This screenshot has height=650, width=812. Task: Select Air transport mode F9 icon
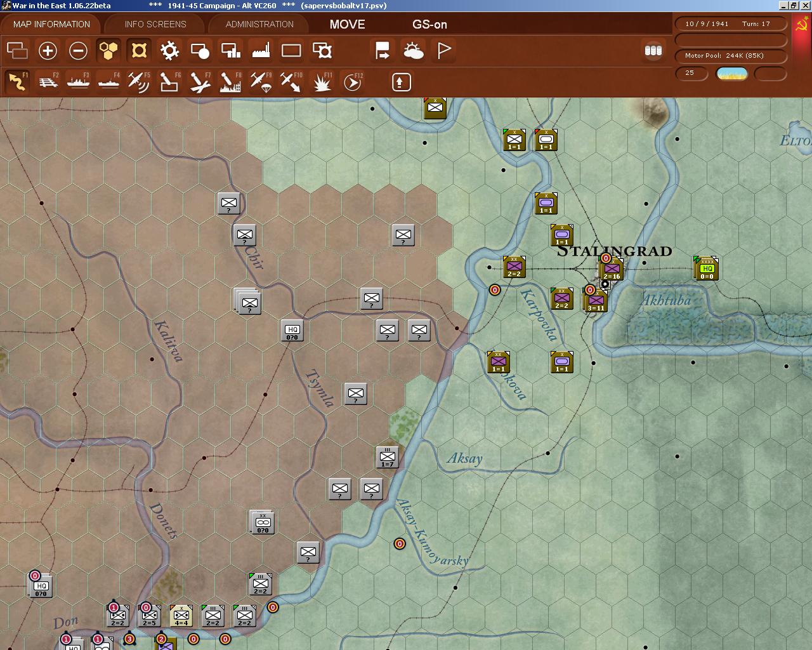(261, 82)
